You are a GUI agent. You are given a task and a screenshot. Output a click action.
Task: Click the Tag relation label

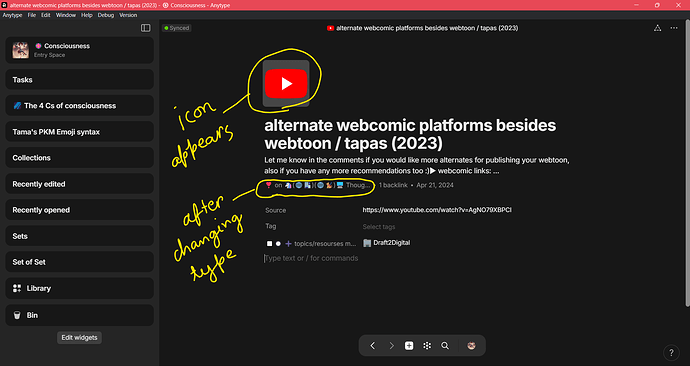coord(271,226)
